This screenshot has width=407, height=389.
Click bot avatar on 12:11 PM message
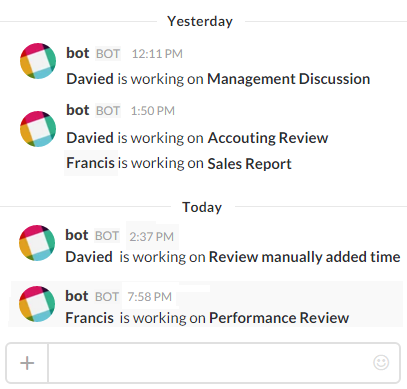click(38, 61)
